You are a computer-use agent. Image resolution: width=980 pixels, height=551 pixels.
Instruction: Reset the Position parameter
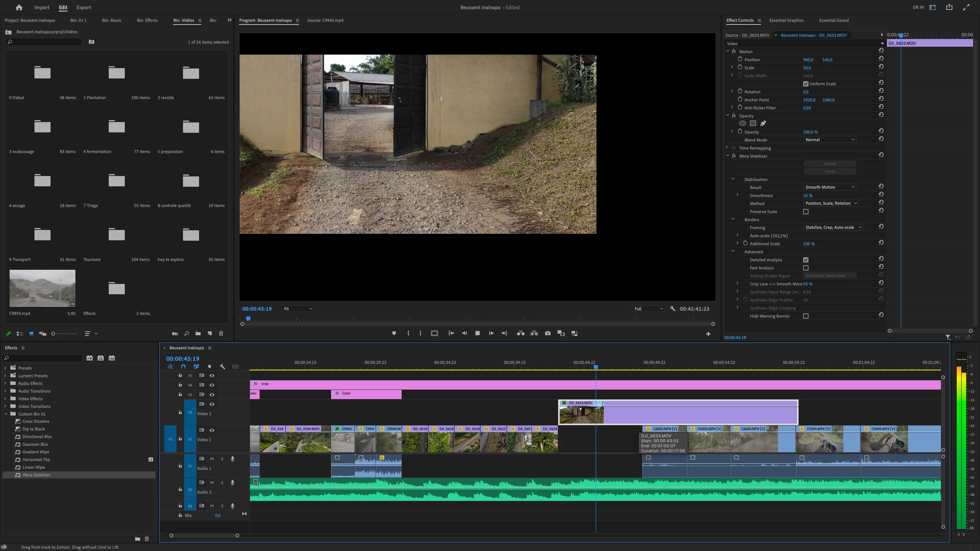pyautogui.click(x=881, y=59)
